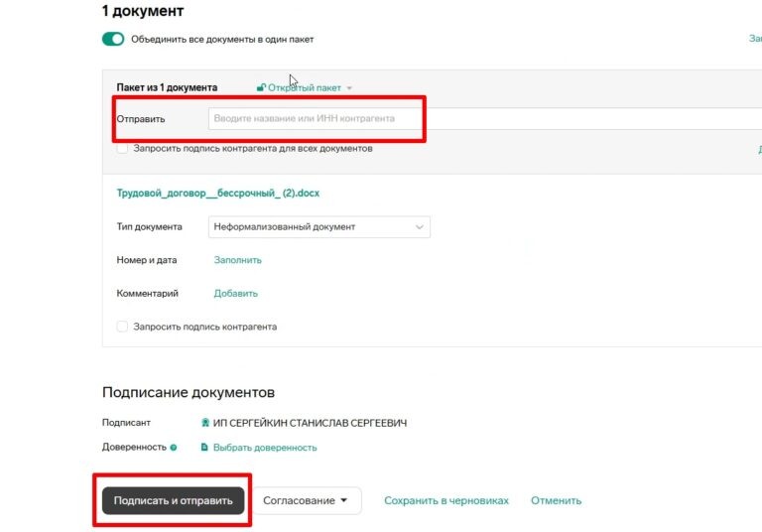762x532 pixels.
Task: Click the counterparty name or ИНН input field
Action: click(x=485, y=119)
